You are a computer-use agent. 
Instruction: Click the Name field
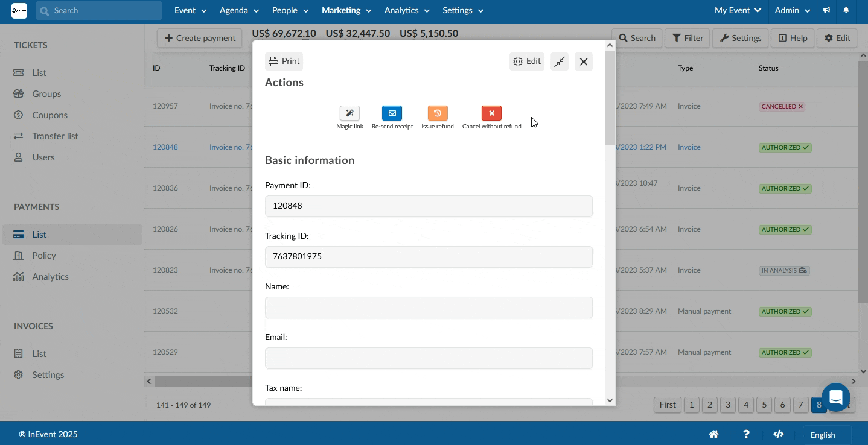pos(429,308)
